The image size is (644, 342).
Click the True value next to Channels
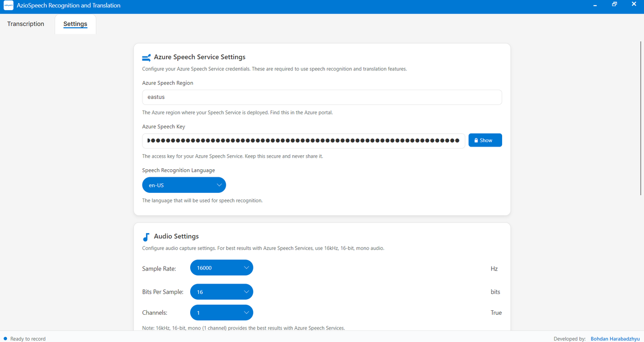click(x=496, y=313)
